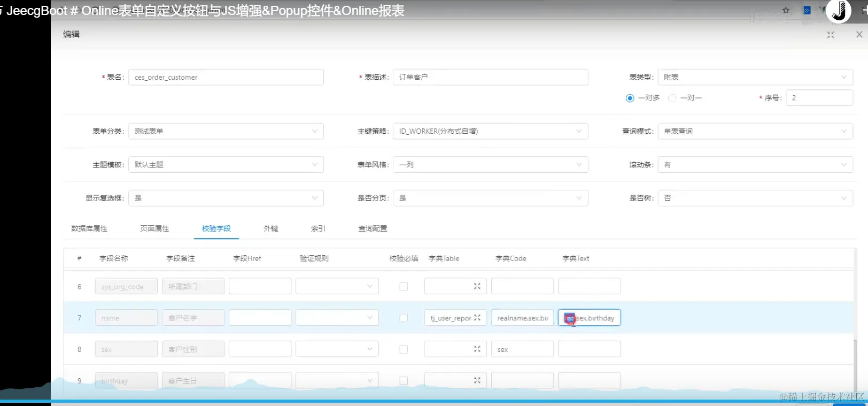Viewport: 868px width, 406px height.
Task: Click the 字段备注 column header
Action: click(181, 258)
